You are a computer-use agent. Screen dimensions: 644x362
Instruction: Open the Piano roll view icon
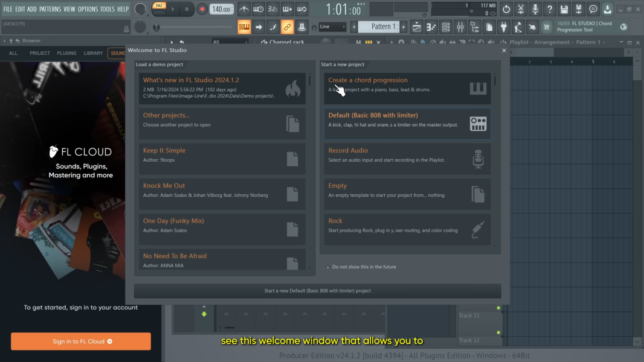(431, 27)
